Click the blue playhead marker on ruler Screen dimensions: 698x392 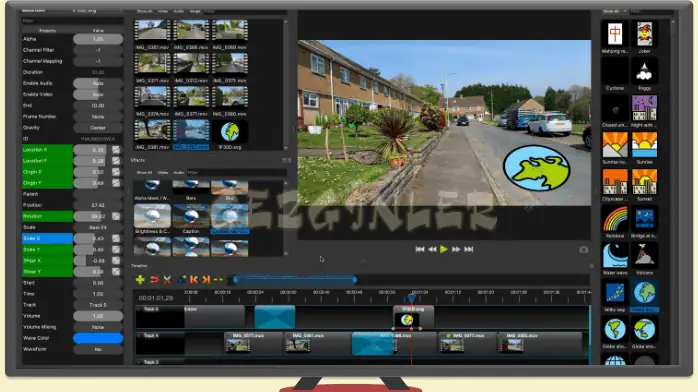point(412,298)
